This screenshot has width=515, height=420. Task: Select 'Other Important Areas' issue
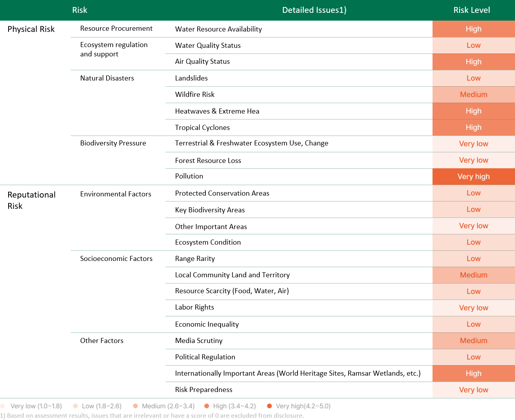211,227
